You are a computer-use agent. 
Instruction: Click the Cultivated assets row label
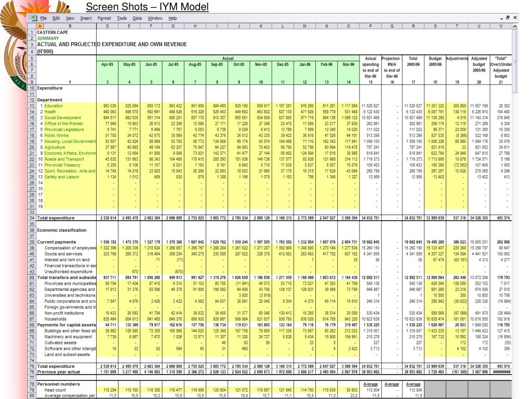pyautogui.click(x=60, y=343)
